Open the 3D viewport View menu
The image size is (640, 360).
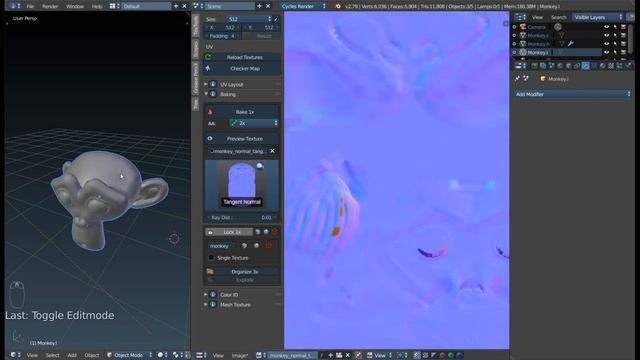click(32, 355)
